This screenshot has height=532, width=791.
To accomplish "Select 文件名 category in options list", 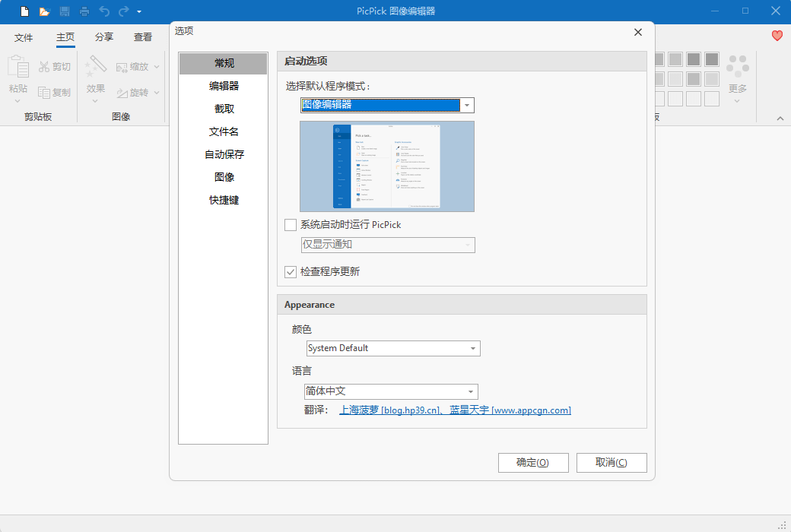I will pos(224,131).
